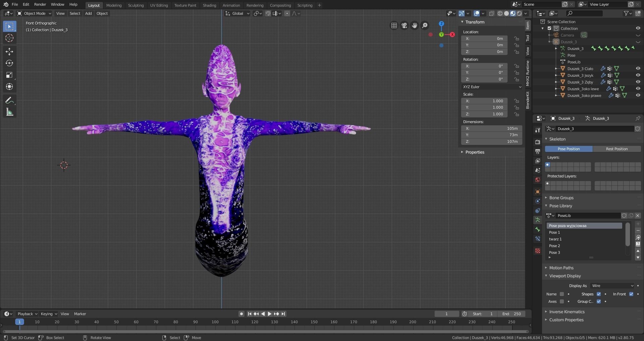The image size is (644, 341).
Task: Click the End frame 250 field
Action: point(512,314)
